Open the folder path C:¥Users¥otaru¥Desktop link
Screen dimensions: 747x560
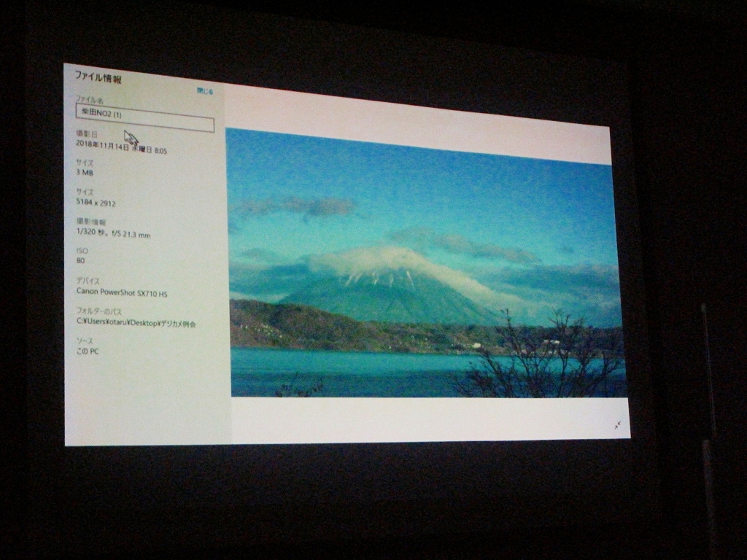pyautogui.click(x=136, y=322)
